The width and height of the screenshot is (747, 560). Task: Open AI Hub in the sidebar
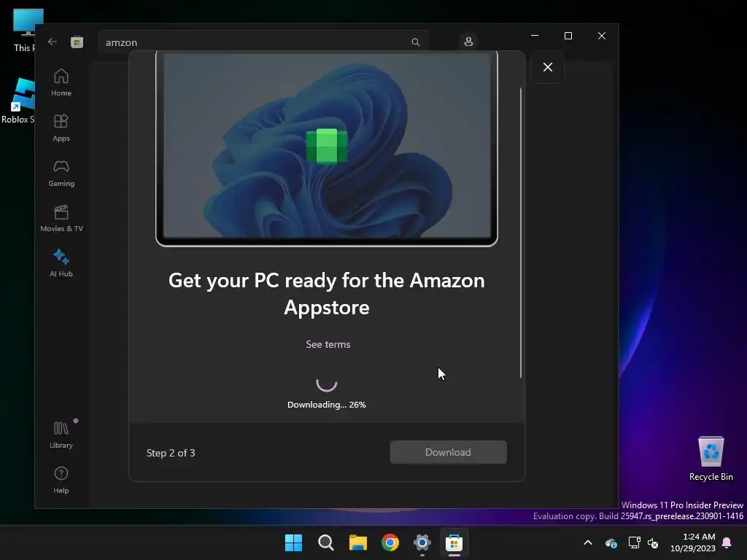(x=61, y=263)
